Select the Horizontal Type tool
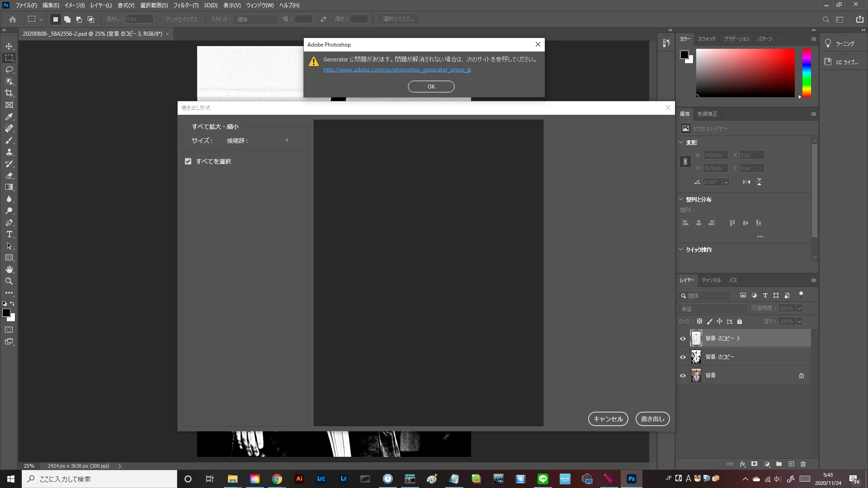The height and width of the screenshot is (488, 868). tap(9, 234)
